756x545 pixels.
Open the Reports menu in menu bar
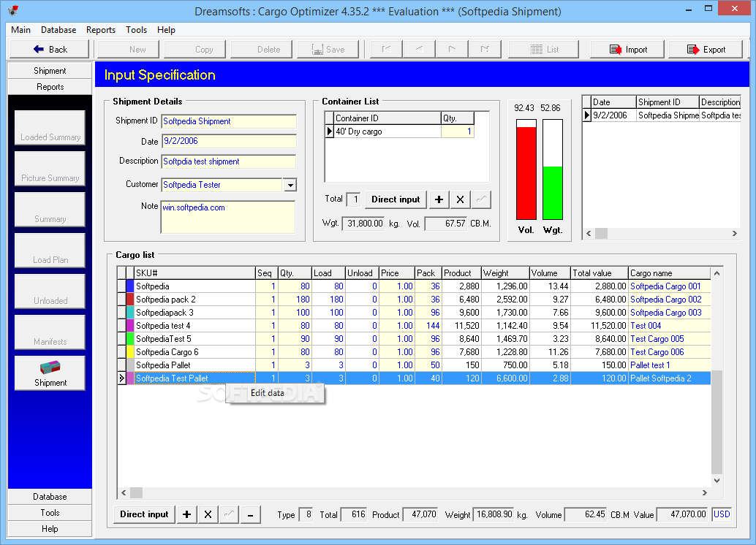pyautogui.click(x=101, y=30)
